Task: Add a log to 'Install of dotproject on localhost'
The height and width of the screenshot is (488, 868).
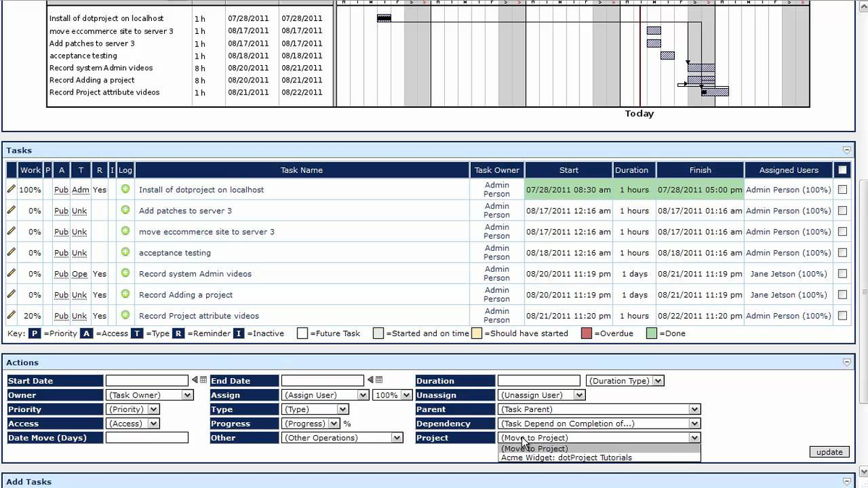Action: (125, 189)
